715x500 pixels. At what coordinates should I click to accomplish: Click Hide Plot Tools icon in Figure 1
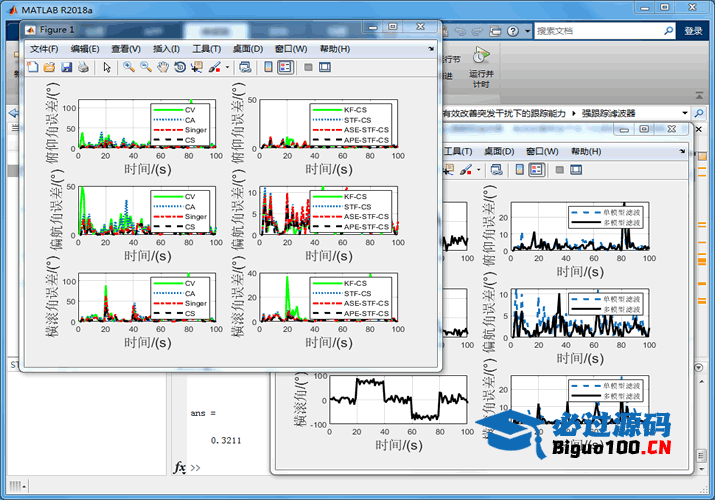point(308,67)
